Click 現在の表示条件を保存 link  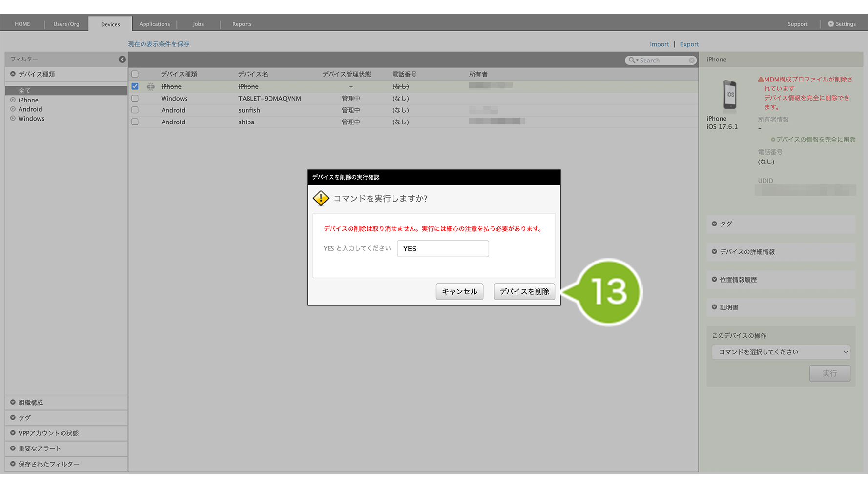pyautogui.click(x=159, y=44)
